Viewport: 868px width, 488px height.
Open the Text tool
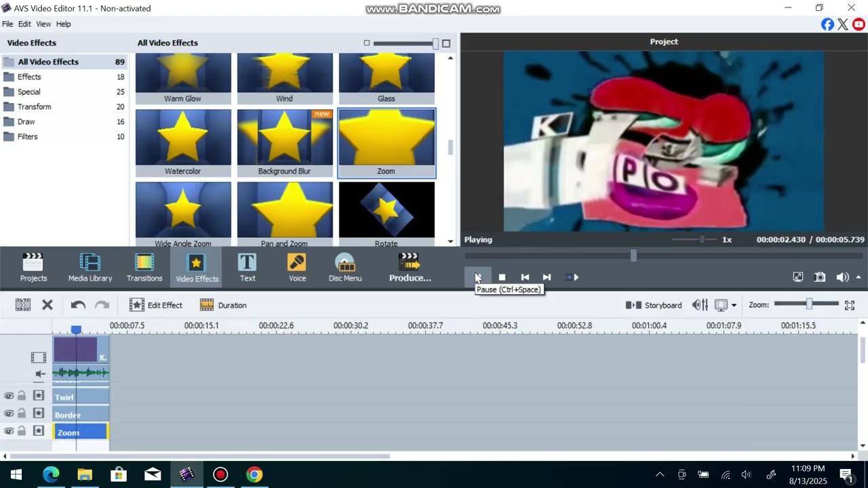[x=248, y=268]
